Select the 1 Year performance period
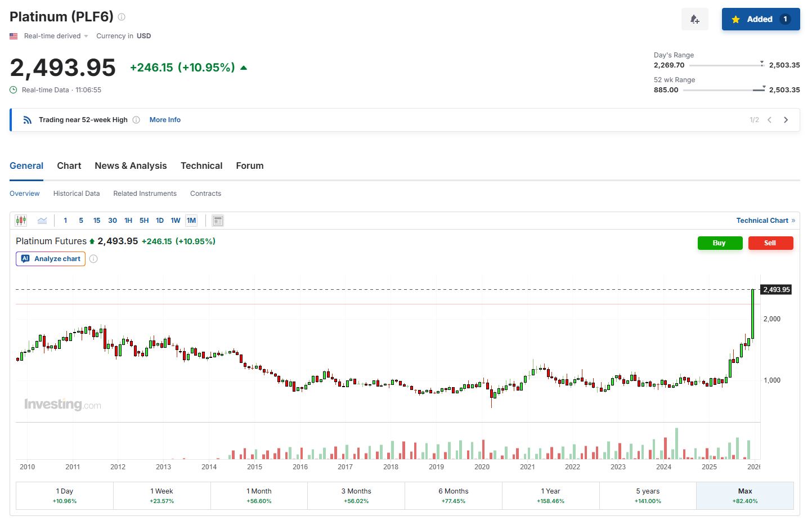The width and height of the screenshot is (812, 525). pos(551,496)
